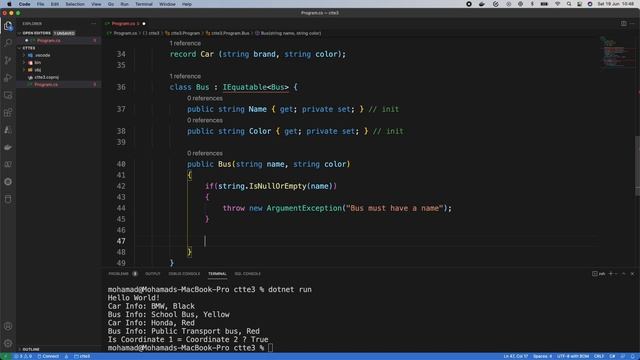Click the battery icon in menu bar

(x=544, y=4)
